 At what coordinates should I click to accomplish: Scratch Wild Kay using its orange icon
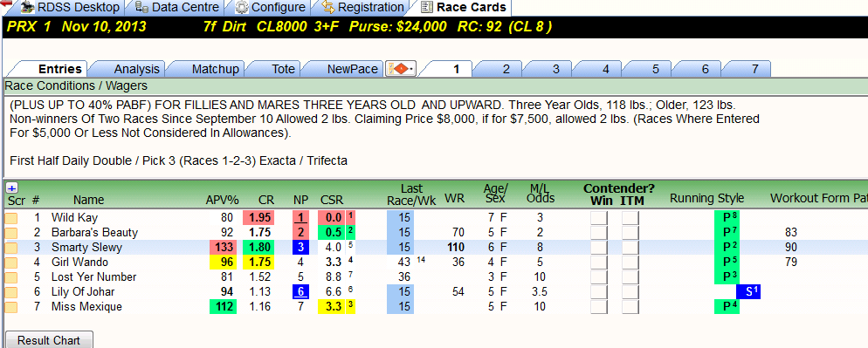point(11,218)
